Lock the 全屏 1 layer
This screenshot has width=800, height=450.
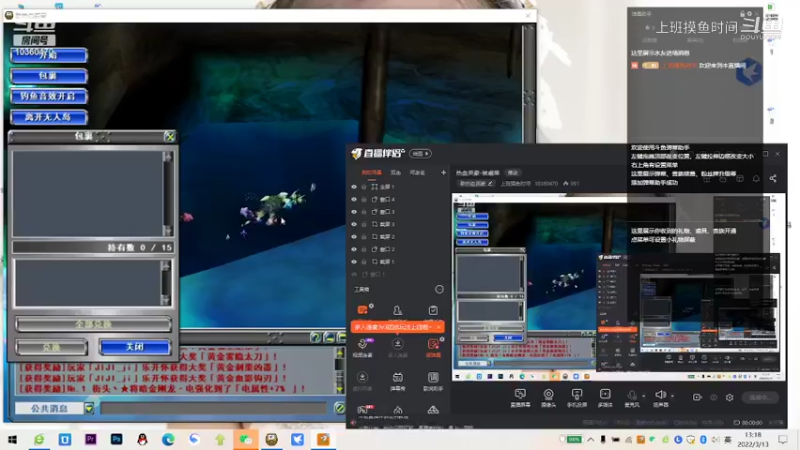click(x=364, y=187)
